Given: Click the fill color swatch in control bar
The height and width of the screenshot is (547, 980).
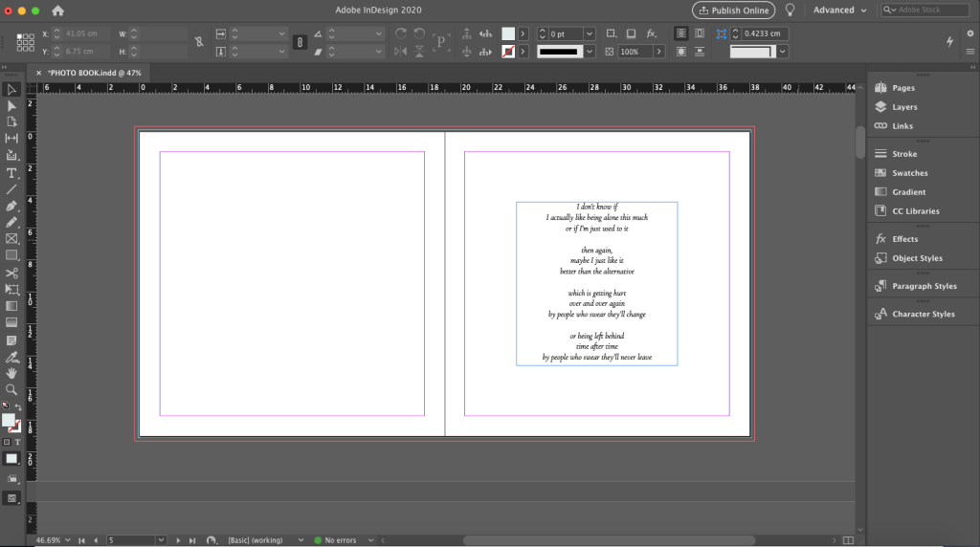Looking at the screenshot, I should [x=508, y=33].
